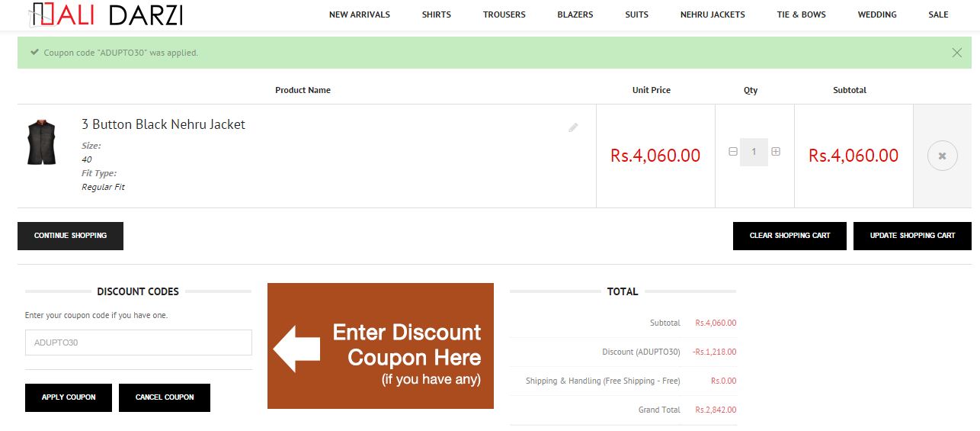Open the Blazers menu item
The image size is (980, 431).
575,14
